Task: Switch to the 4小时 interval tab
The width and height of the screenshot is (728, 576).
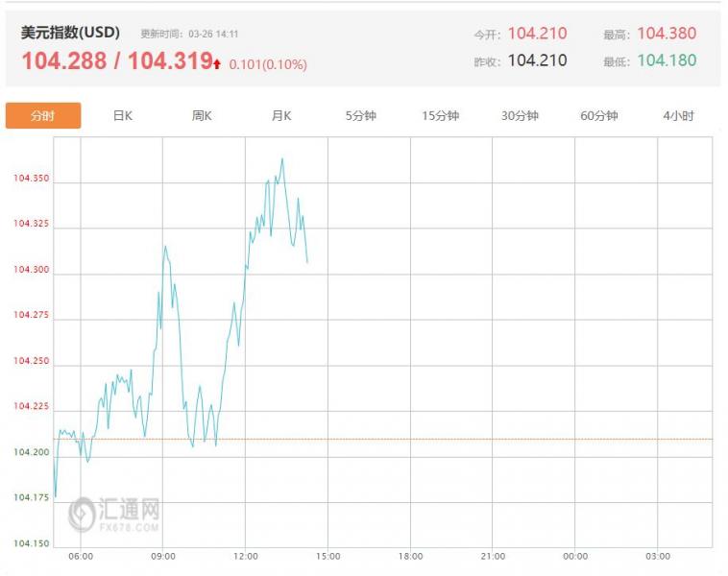Action: [678, 116]
